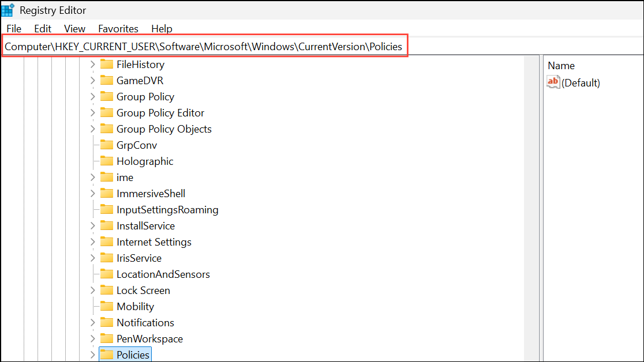
Task: Select the Lock Screen key label
Action: pyautogui.click(x=143, y=290)
